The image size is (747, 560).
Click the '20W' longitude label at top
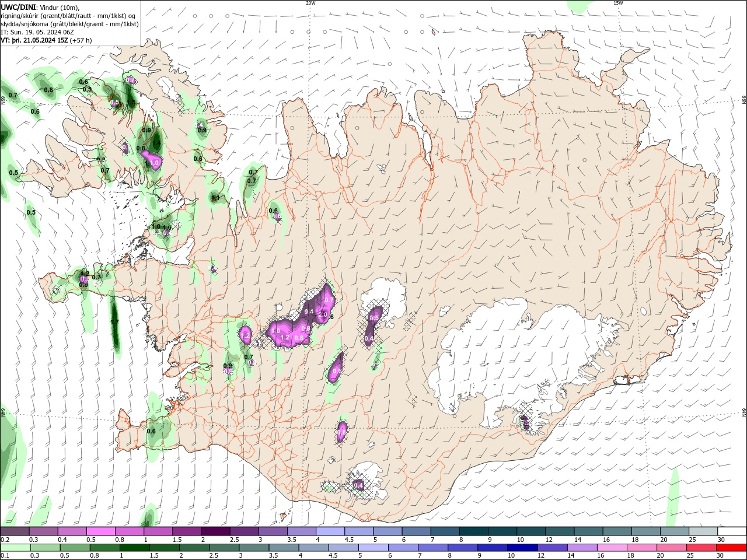click(310, 3)
